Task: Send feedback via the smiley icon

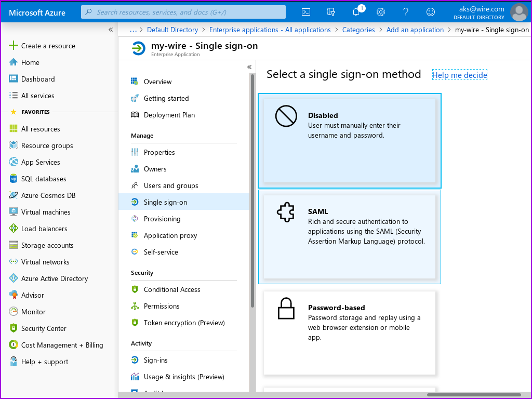Action: pos(431,12)
